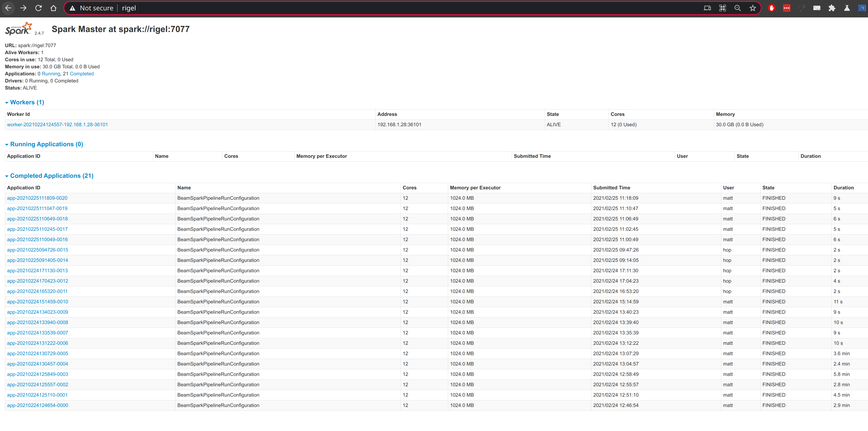This screenshot has height=431, width=868.
Task: Click the bookmark star icon
Action: click(x=752, y=8)
